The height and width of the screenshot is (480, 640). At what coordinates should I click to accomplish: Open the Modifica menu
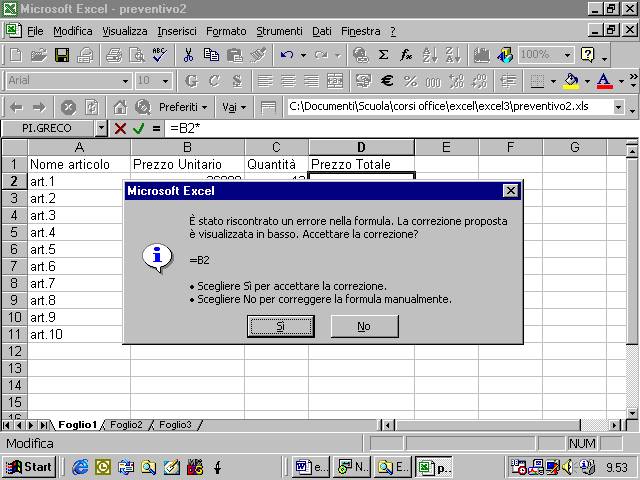click(73, 31)
